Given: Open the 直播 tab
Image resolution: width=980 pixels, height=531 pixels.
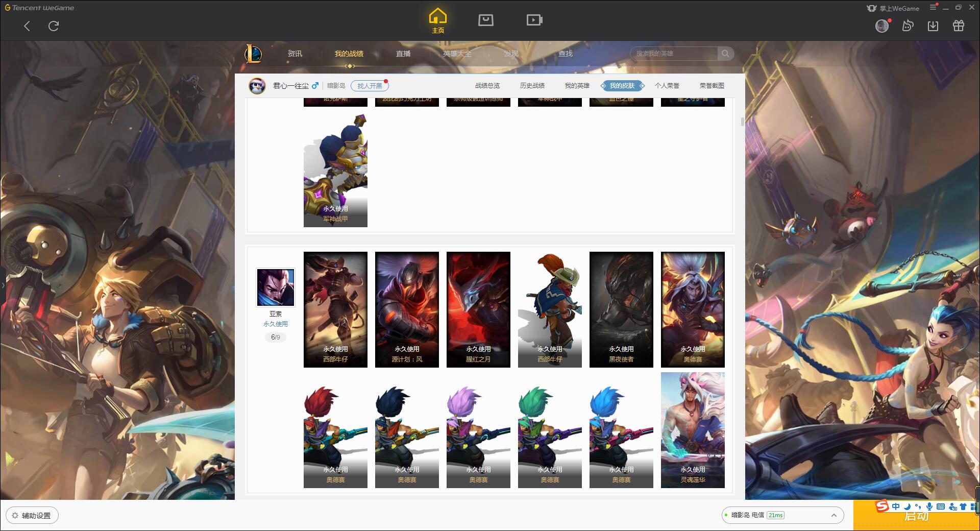Looking at the screenshot, I should pos(403,54).
